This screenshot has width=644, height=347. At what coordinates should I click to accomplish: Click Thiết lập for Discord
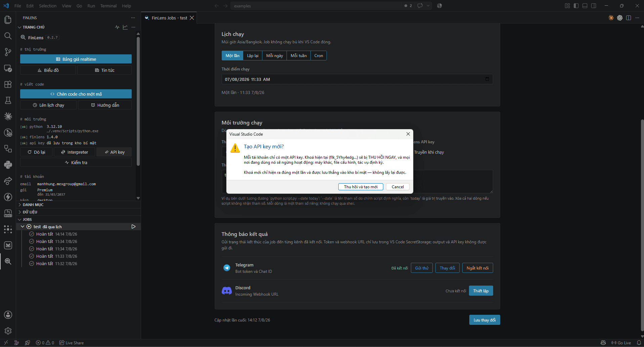coord(481,291)
